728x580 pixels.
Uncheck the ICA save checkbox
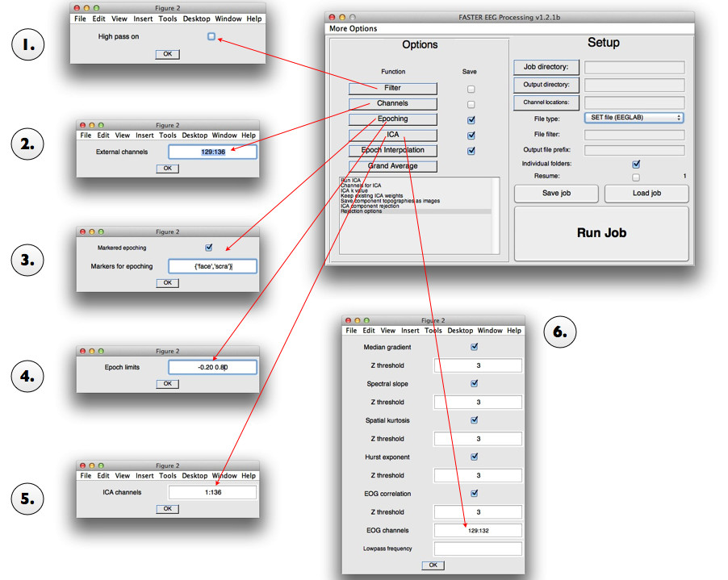point(471,136)
